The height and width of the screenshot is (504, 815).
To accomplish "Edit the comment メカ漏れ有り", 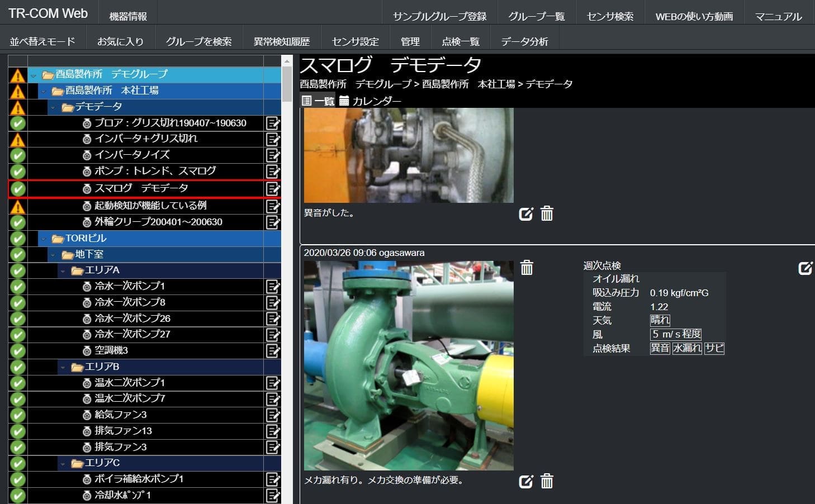I will (526, 481).
